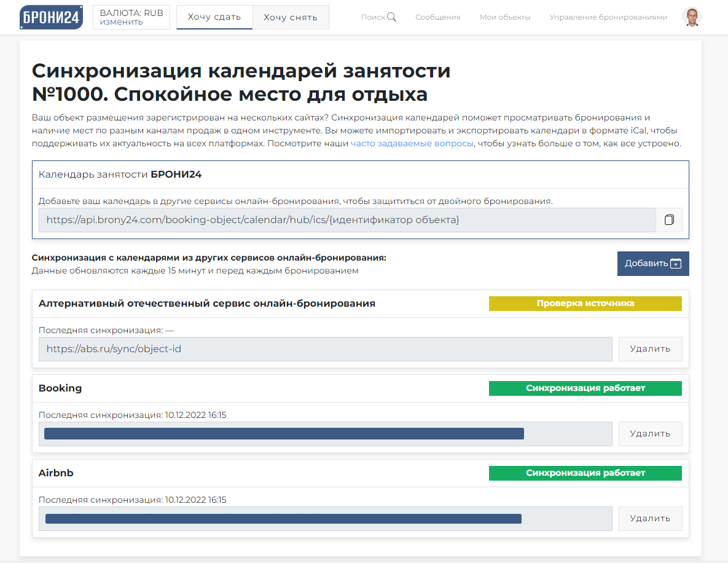Click the alternative service Последняя синхронизация text
Screen dimensions: 728x563
click(106, 330)
